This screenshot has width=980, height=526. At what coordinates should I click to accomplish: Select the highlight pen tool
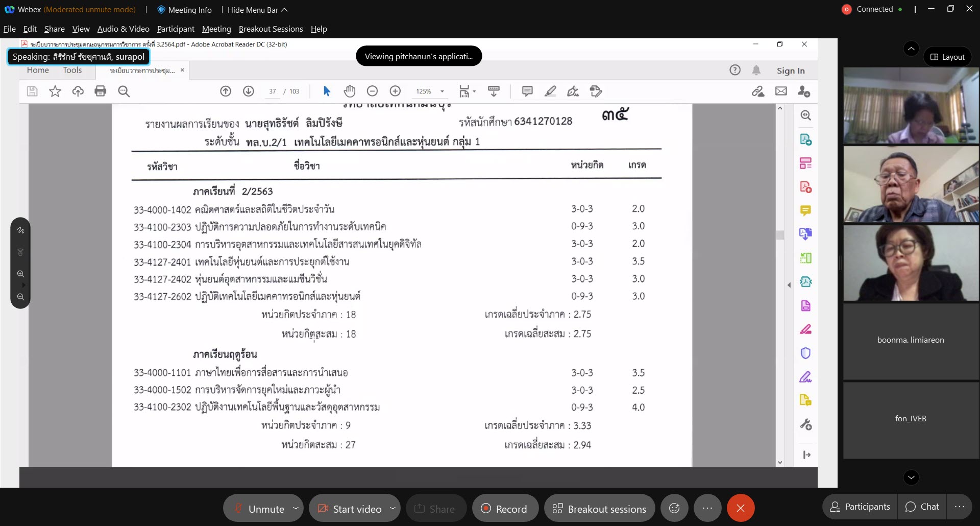550,91
